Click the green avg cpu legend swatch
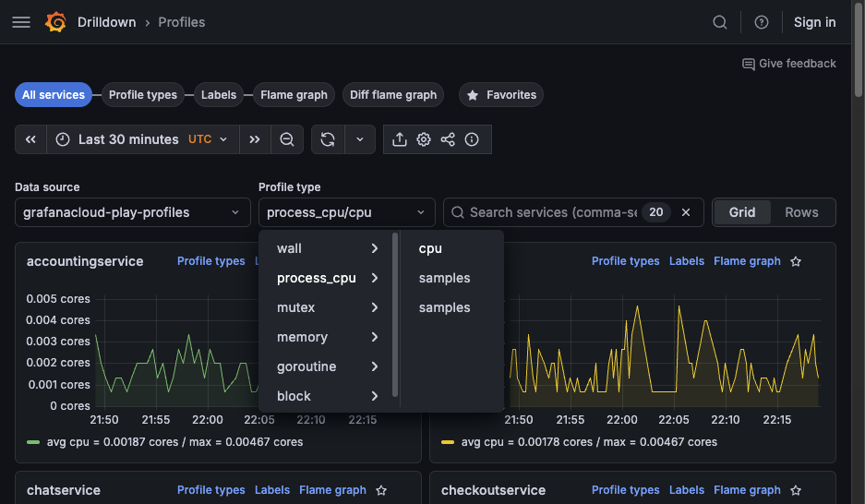This screenshot has width=865, height=504. (x=33, y=442)
